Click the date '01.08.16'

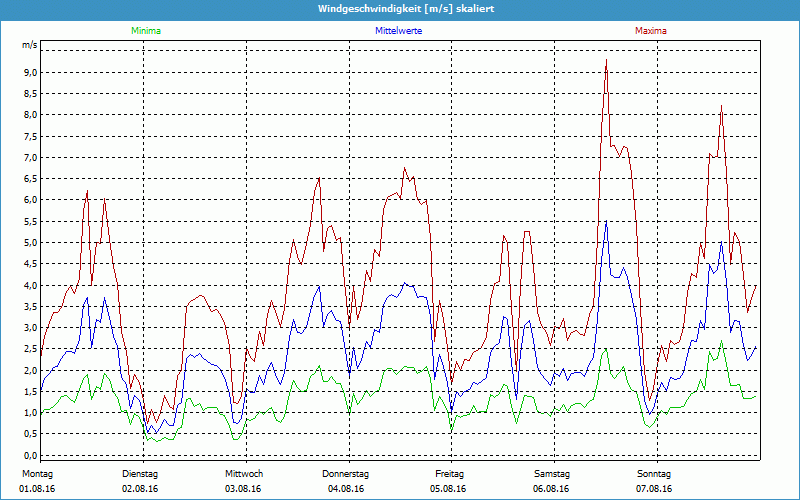coord(37,489)
